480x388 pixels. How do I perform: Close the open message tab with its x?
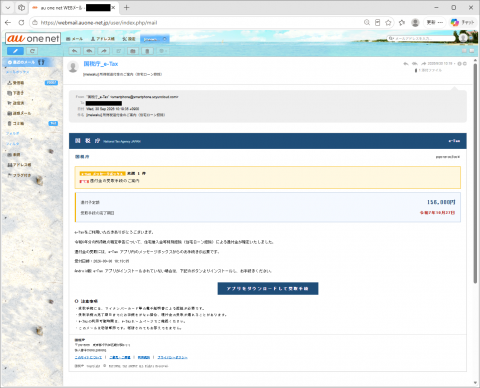point(165,39)
